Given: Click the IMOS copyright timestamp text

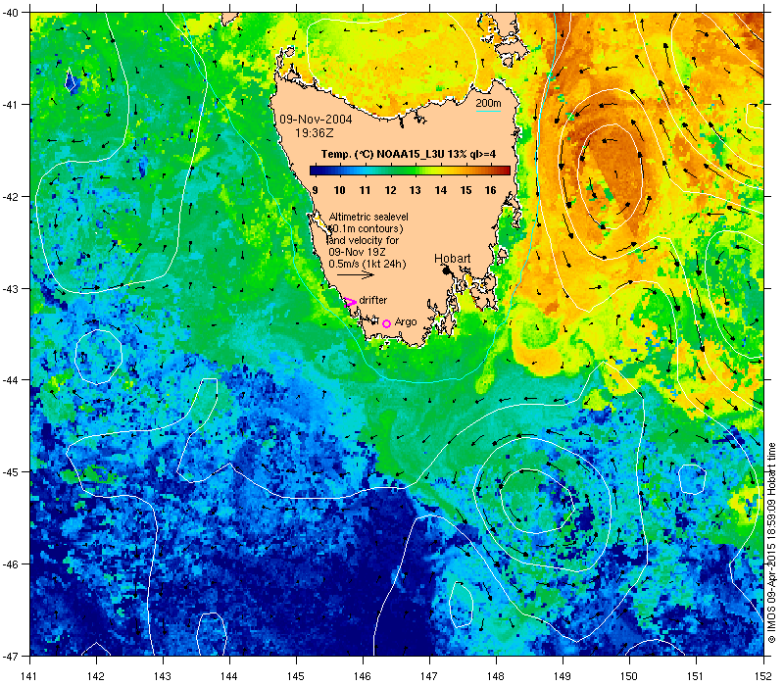Looking at the screenshot, I should click(x=772, y=544).
